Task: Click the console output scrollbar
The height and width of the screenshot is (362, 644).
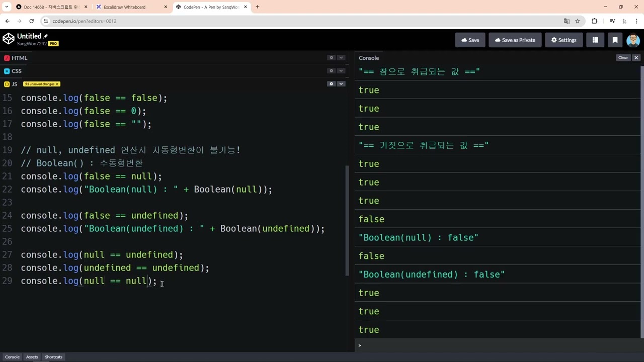Action: click(642, 201)
